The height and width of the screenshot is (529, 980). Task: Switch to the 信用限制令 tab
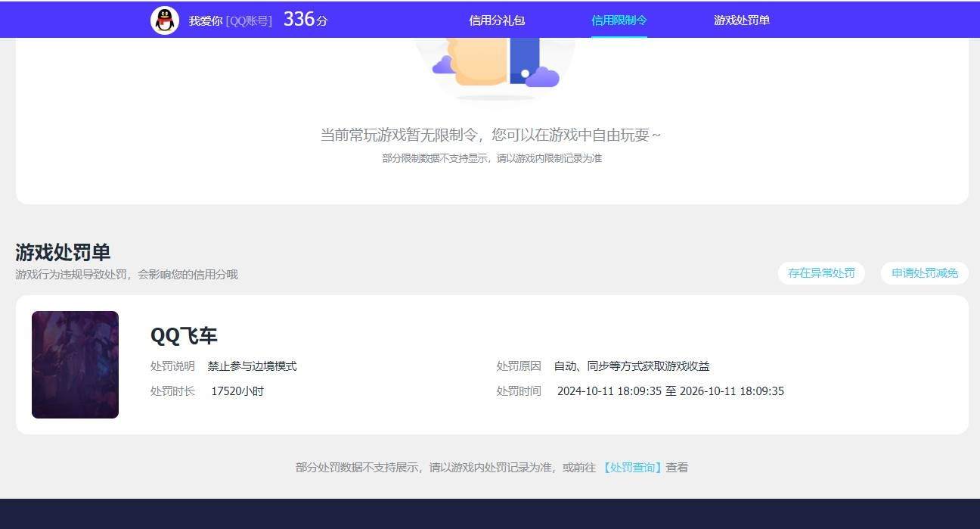pyautogui.click(x=619, y=20)
